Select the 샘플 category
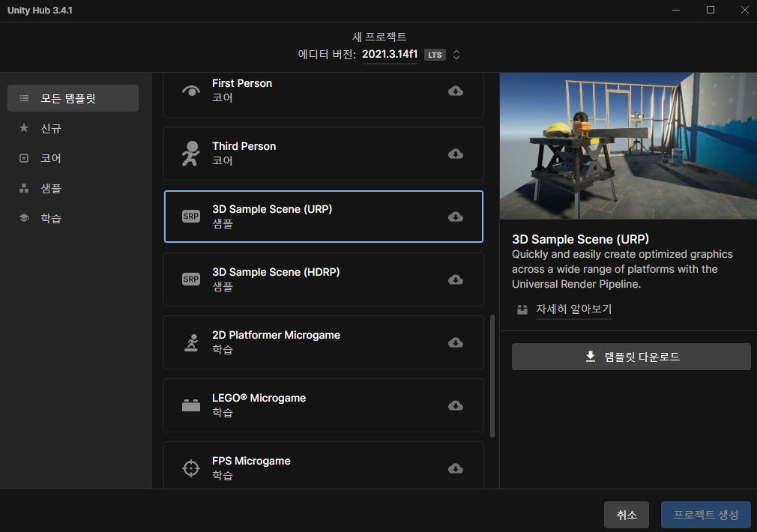Image resolution: width=757 pixels, height=532 pixels. 73,188
